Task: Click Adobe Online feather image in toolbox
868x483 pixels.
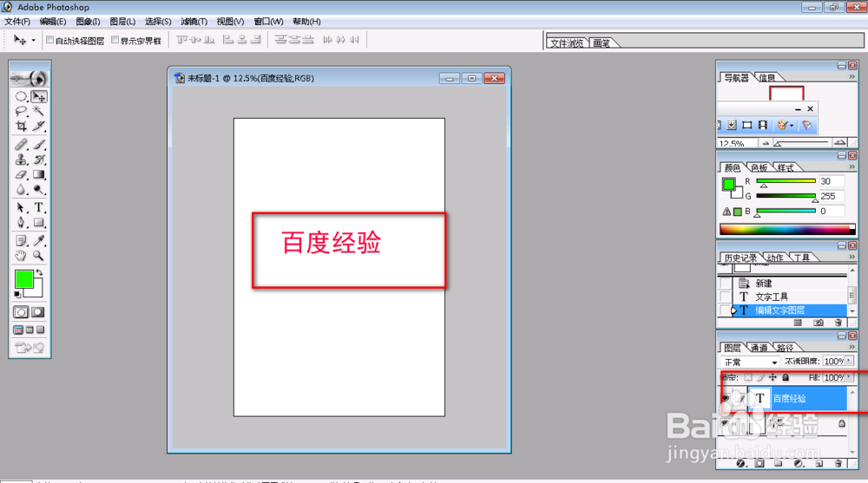Action: click(30, 79)
